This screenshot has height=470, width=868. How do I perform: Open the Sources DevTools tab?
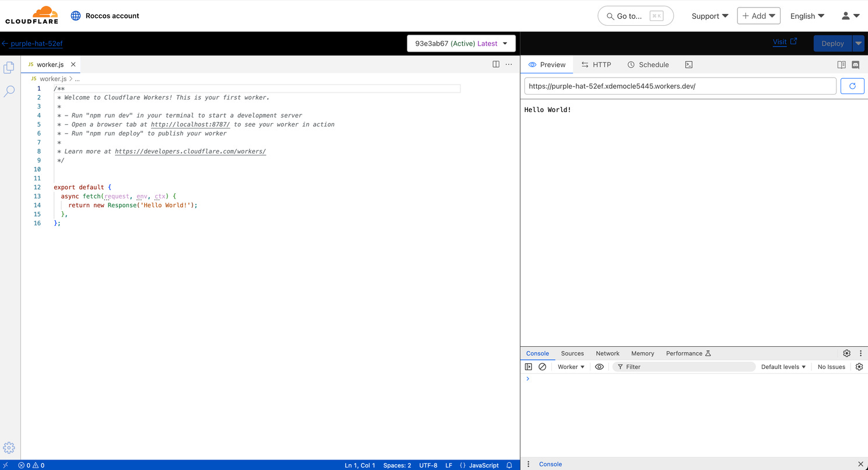point(572,353)
